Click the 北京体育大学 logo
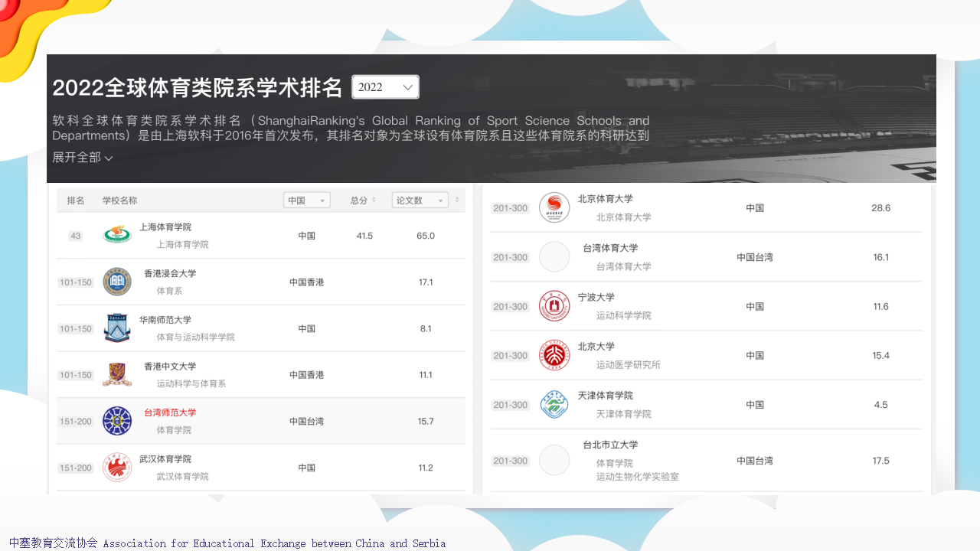Viewport: 980px width, 551px height. click(554, 207)
